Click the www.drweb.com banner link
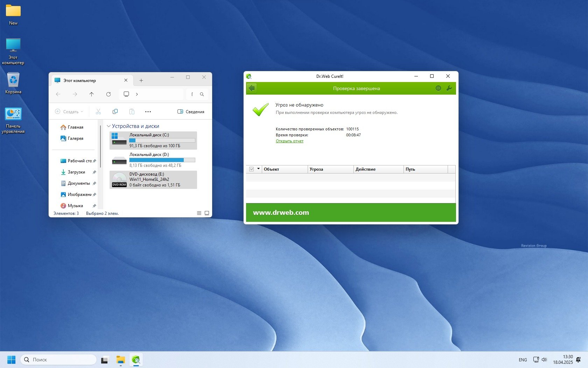This screenshot has height=368, width=588. pos(281,212)
